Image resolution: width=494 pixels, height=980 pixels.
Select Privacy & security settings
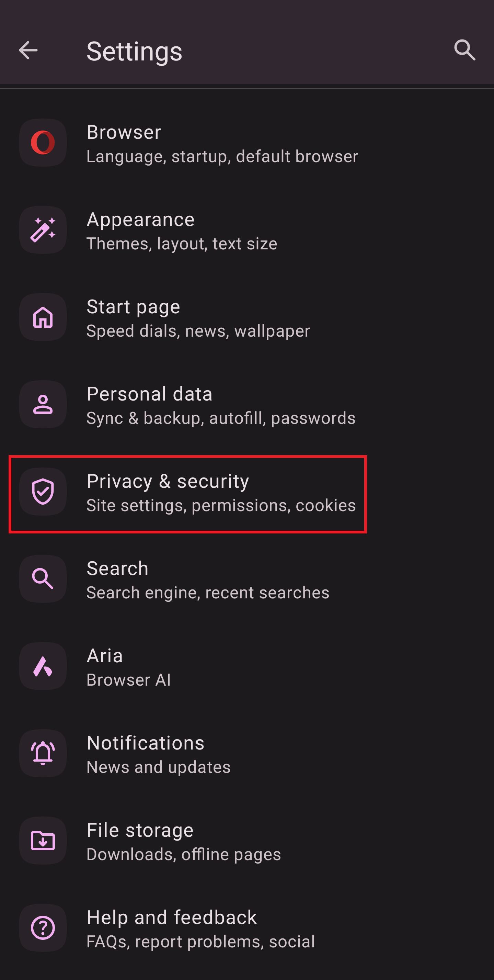coord(221,493)
